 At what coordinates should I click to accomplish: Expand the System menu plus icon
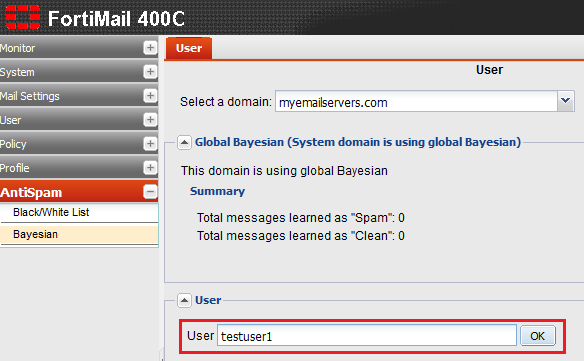[x=150, y=72]
